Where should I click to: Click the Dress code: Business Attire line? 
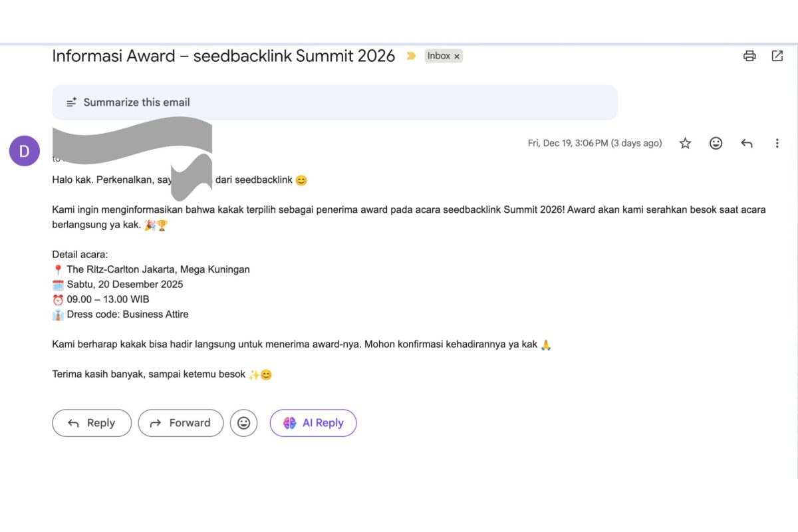[x=127, y=314]
